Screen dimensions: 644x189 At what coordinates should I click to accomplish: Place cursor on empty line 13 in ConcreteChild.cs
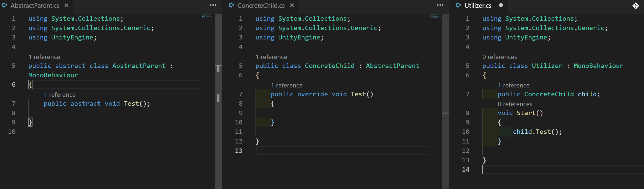tap(342, 151)
